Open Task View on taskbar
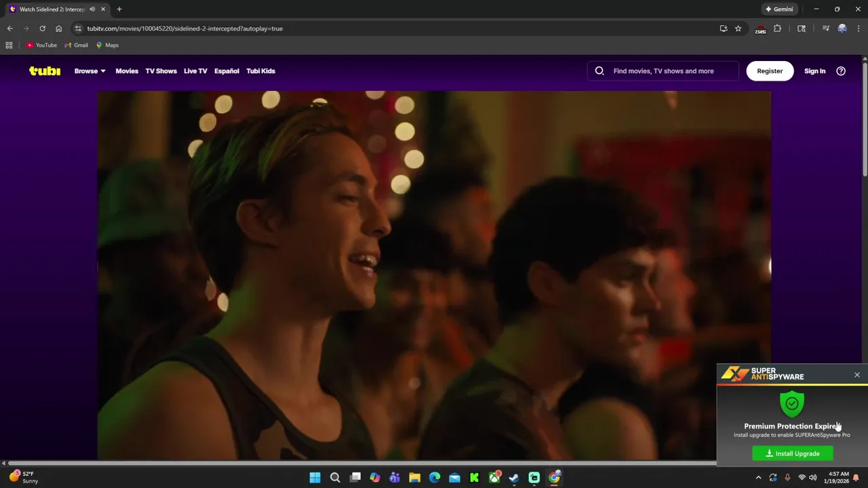 click(x=355, y=478)
